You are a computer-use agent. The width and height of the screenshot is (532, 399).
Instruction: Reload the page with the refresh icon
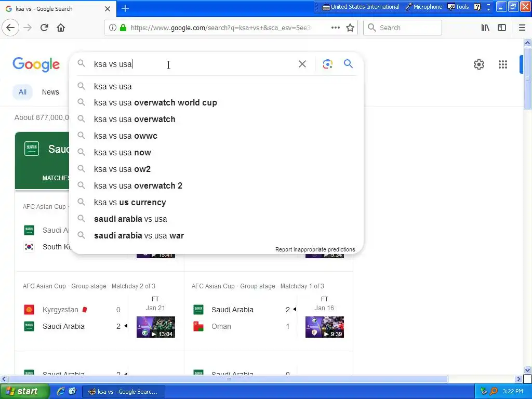pos(44,28)
